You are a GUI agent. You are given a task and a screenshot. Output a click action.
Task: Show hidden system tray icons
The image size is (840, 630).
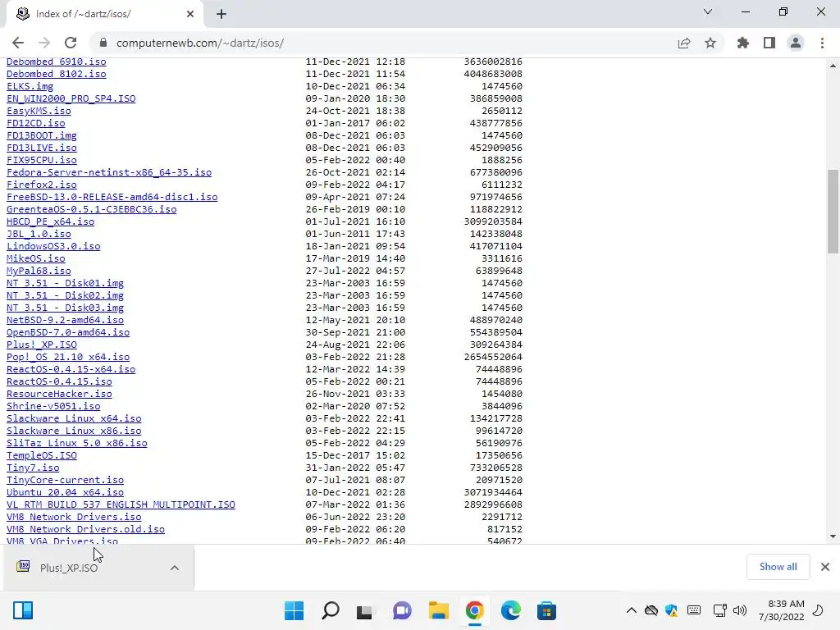point(632,610)
